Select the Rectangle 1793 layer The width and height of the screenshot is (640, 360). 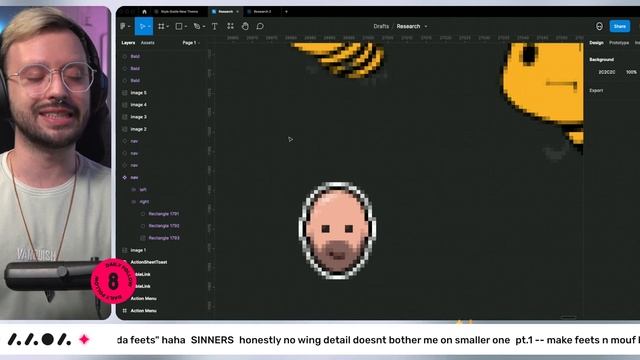(163, 238)
